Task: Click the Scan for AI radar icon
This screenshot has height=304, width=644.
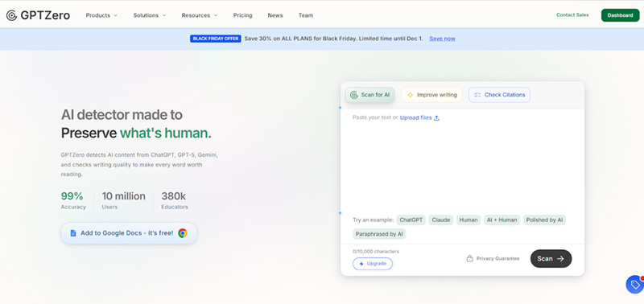Action: pos(353,95)
